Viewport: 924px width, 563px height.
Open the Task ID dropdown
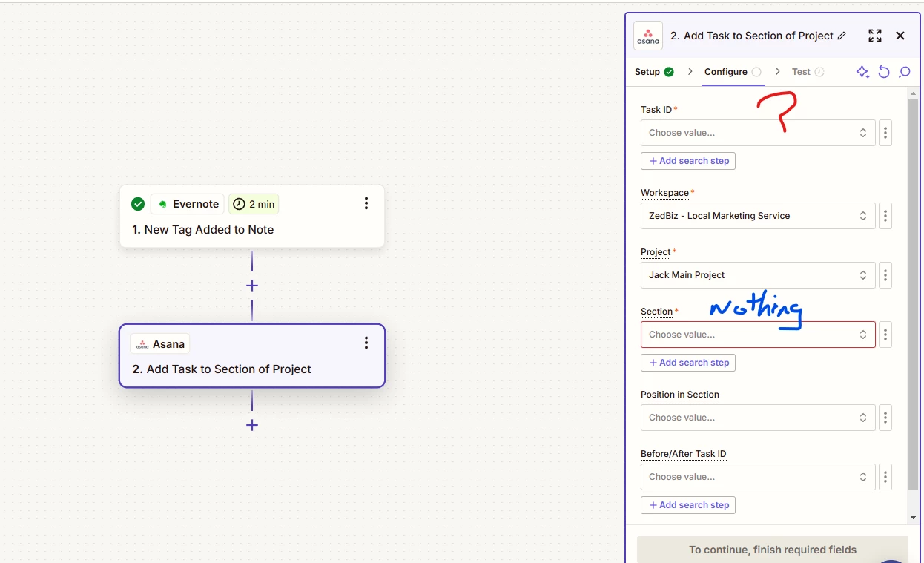point(758,133)
